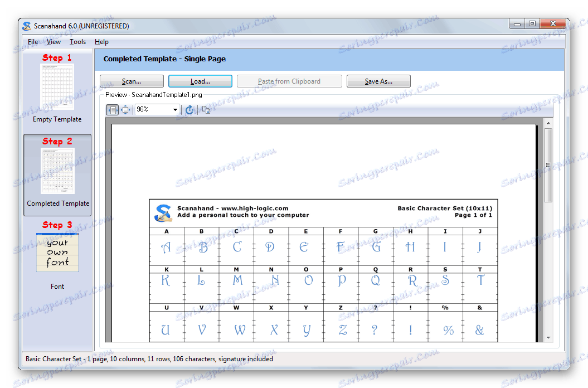This screenshot has height=388, width=588.
Task: Open the Help menu
Action: [x=101, y=42]
